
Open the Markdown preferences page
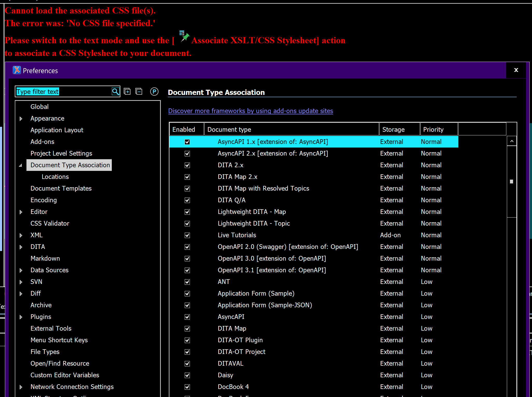tap(45, 259)
